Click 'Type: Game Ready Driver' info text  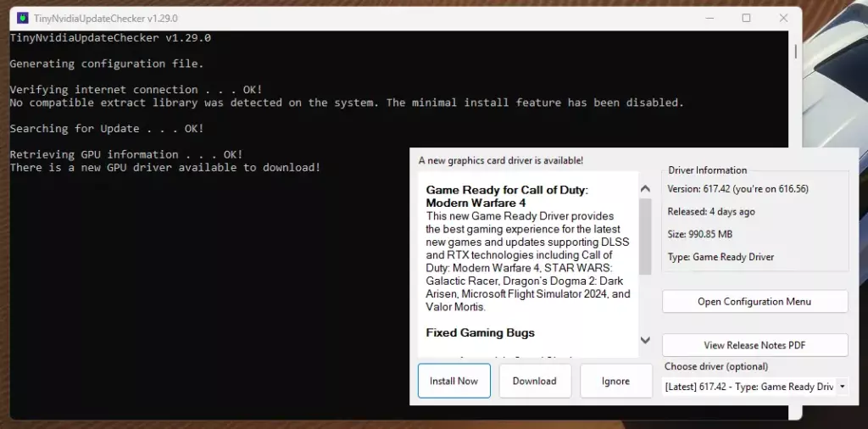721,257
